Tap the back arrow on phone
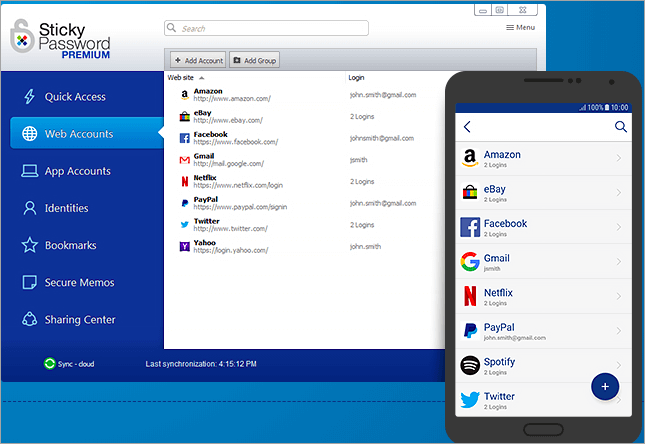 coord(467,126)
